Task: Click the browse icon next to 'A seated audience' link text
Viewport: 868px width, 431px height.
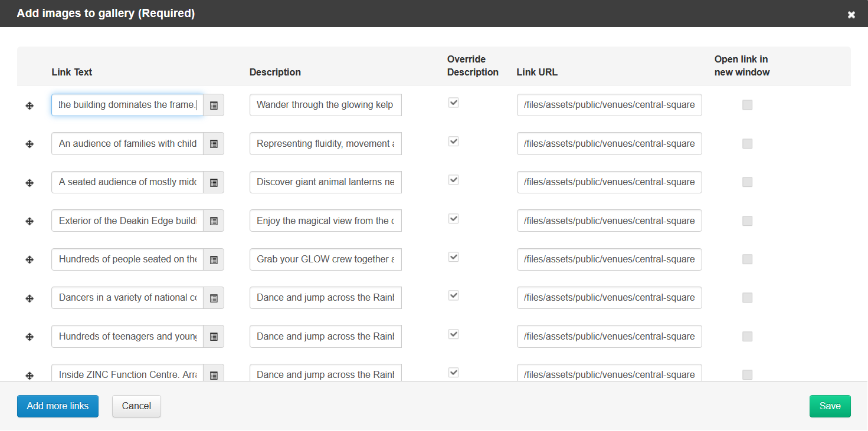Action: (x=214, y=183)
